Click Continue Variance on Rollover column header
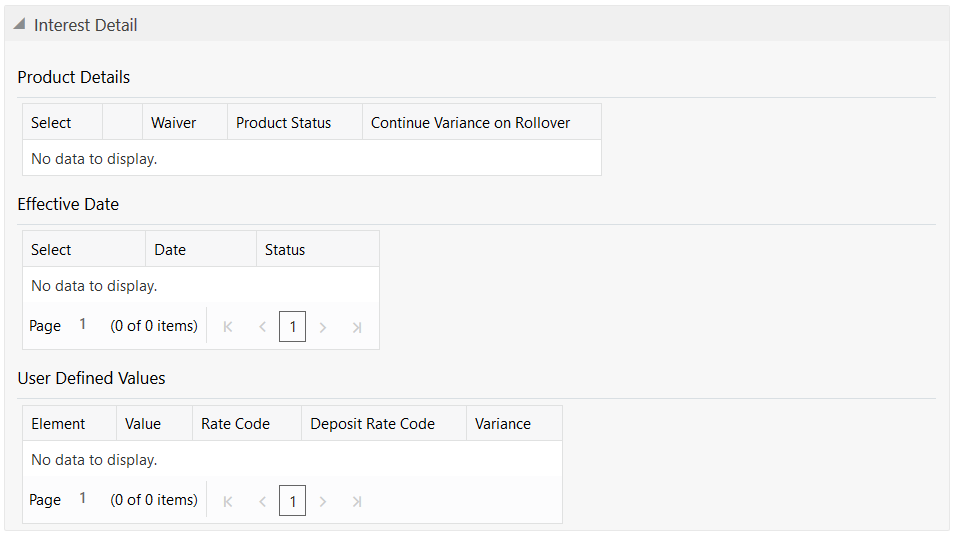The image size is (955, 535). tap(470, 123)
